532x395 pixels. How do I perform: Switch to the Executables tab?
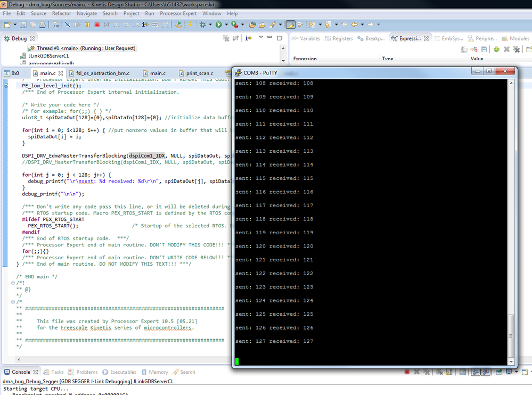(x=119, y=372)
